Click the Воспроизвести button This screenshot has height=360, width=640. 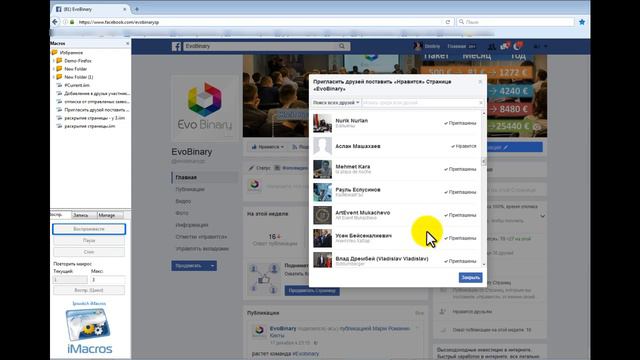click(89, 229)
